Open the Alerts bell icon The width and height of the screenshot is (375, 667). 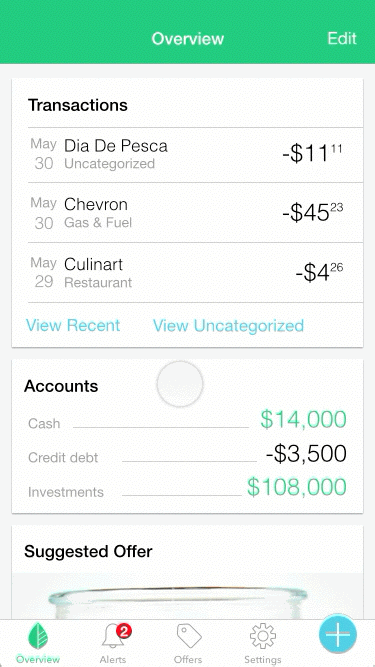pos(113,637)
